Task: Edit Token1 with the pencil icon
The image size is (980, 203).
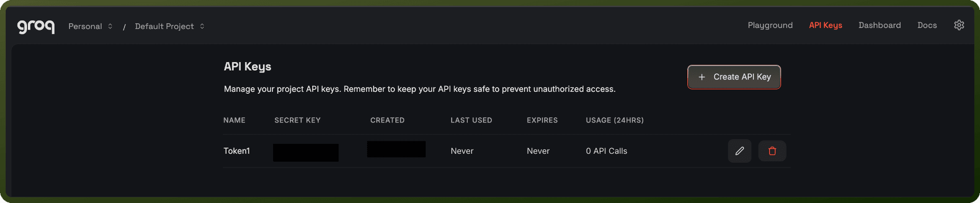Action: click(x=740, y=151)
